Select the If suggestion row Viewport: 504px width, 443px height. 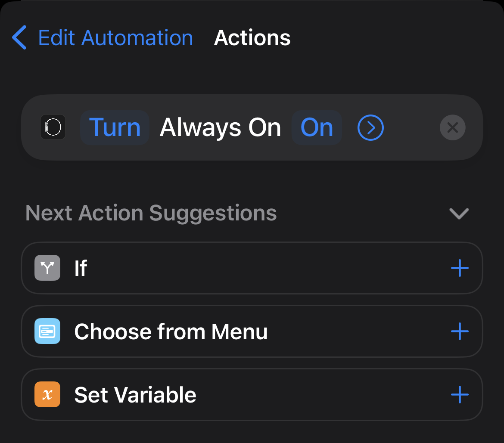coord(252,268)
